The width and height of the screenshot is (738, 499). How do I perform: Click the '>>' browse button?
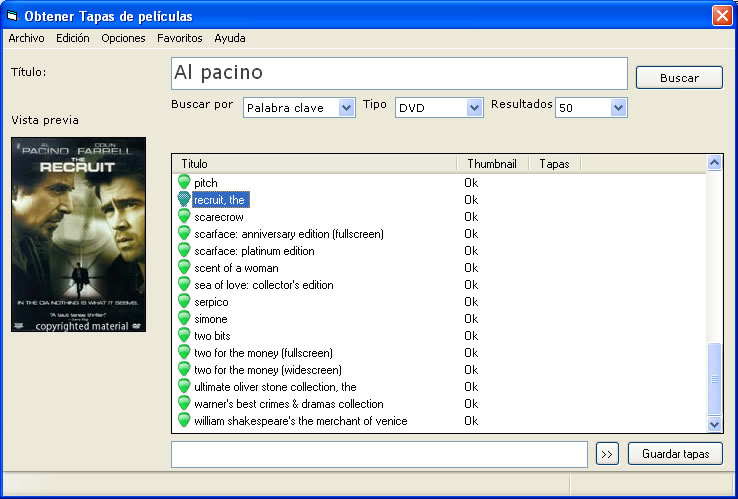[x=607, y=454]
